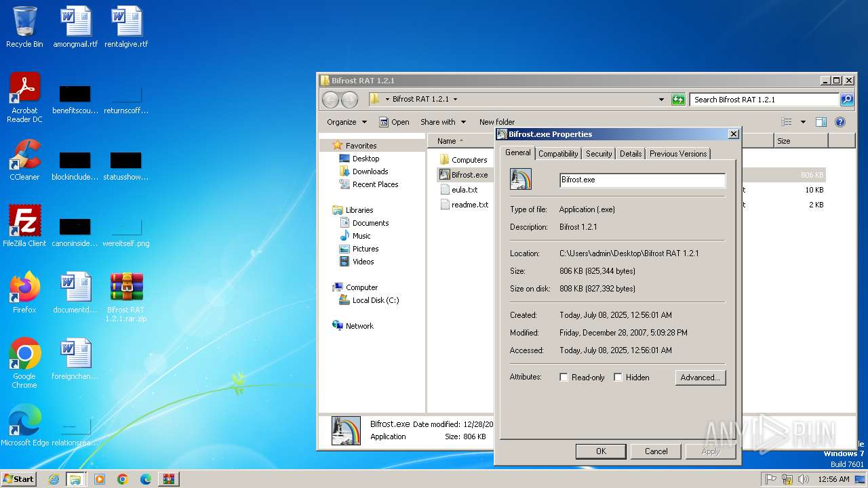Screen dimensions: 868x488
Task: Select eula.txt in file list
Action: [x=459, y=190]
